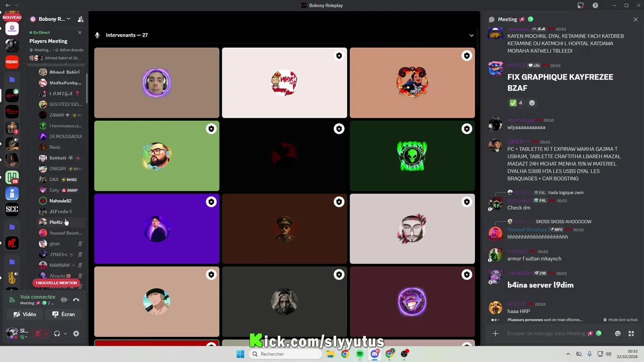Click the noise suppression waveform icon
The image size is (644, 362).
pyautogui.click(x=64, y=300)
